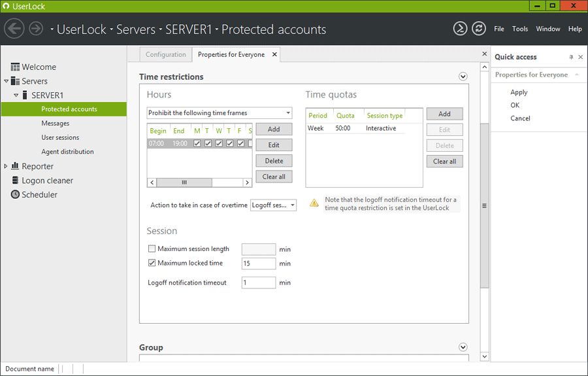
Task: Click Clear all in Hours section
Action: tap(274, 177)
